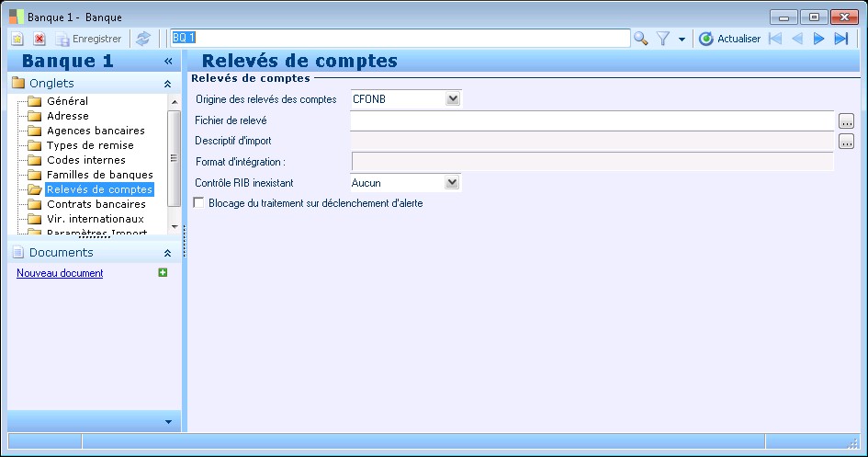
Task: Go to the previous record arrow
Action: pyautogui.click(x=797, y=39)
